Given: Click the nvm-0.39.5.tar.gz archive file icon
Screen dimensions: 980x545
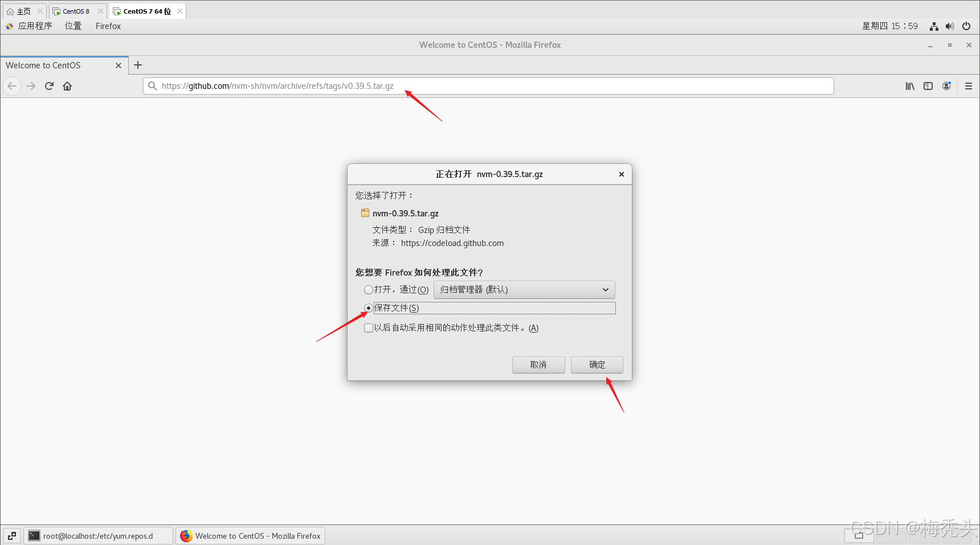Looking at the screenshot, I should pyautogui.click(x=365, y=213).
